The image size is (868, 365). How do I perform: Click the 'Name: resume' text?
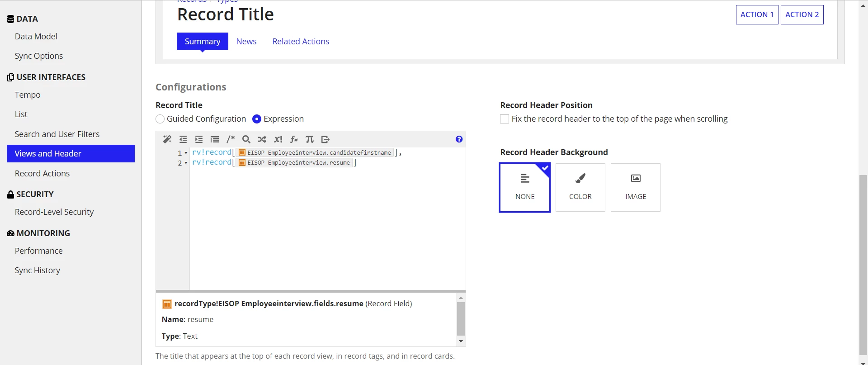click(188, 319)
